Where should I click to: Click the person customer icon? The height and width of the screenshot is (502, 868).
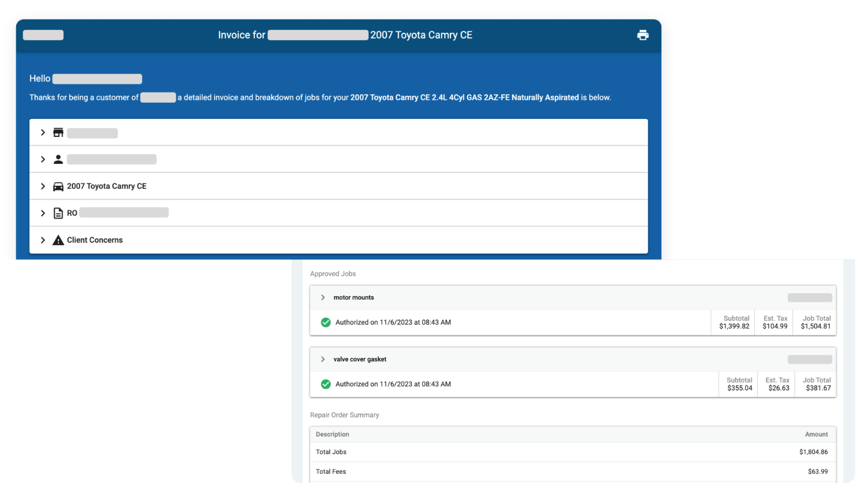tap(58, 159)
